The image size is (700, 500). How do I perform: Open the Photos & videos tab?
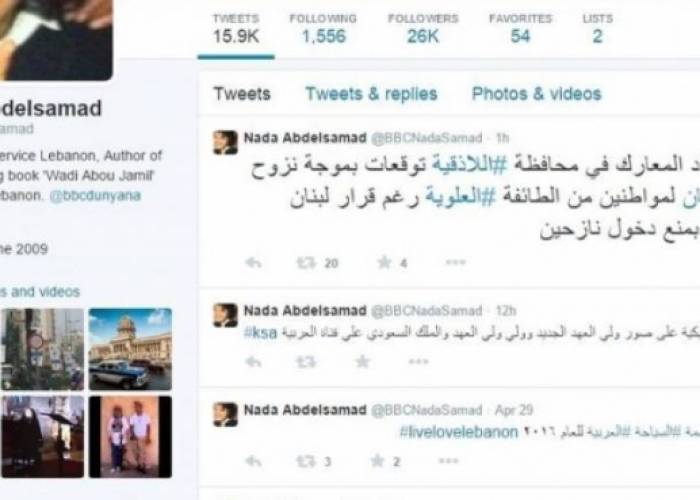[537, 94]
